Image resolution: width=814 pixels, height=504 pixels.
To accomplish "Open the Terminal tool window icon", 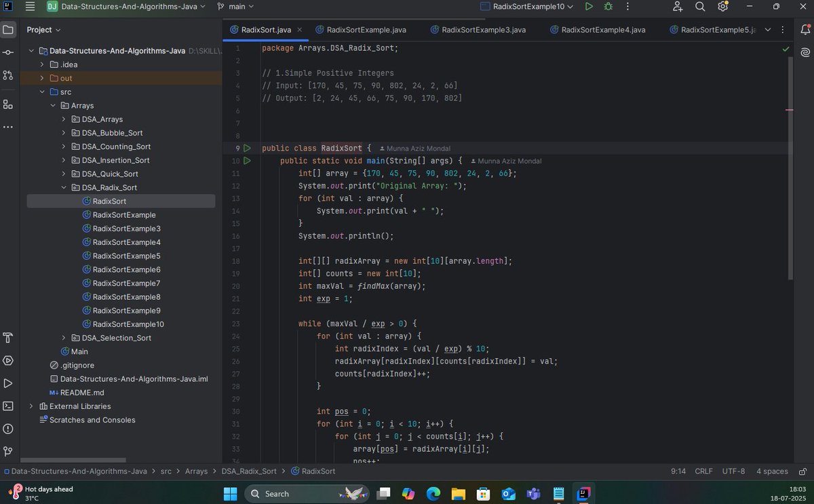I will pos(8,406).
